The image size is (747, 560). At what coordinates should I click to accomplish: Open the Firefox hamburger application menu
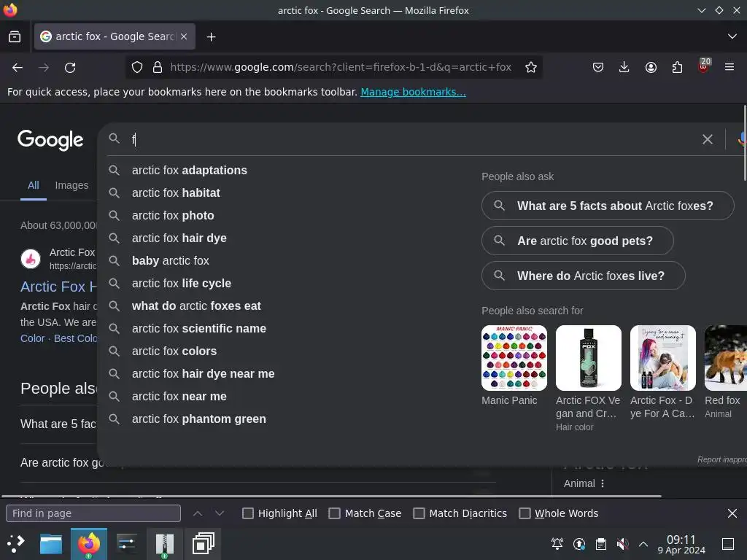click(729, 68)
